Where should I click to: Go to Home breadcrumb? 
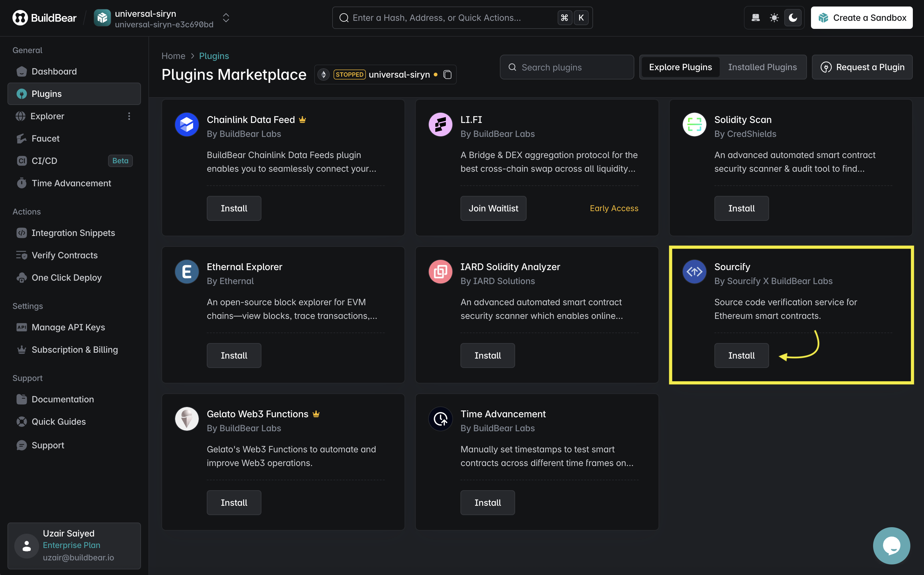coord(173,56)
